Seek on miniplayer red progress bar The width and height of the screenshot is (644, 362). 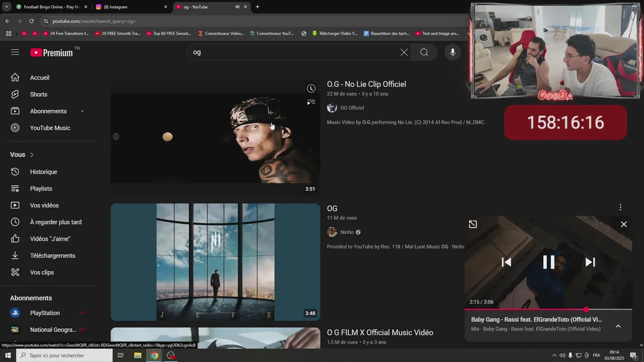pos(548,309)
